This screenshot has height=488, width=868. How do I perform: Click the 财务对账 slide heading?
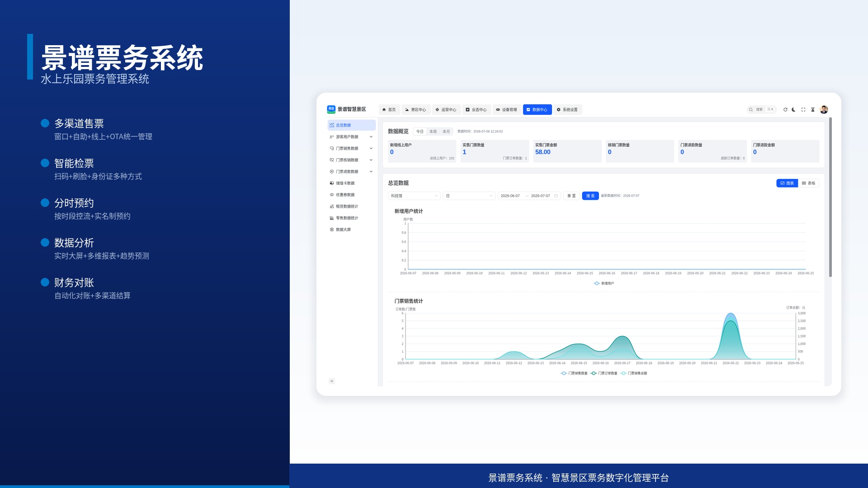(74, 282)
